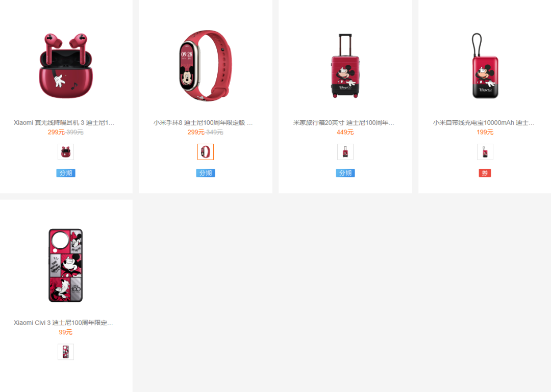Select the suitcase small variant thumbnail
This screenshot has width=551, height=392.
pyautogui.click(x=345, y=152)
